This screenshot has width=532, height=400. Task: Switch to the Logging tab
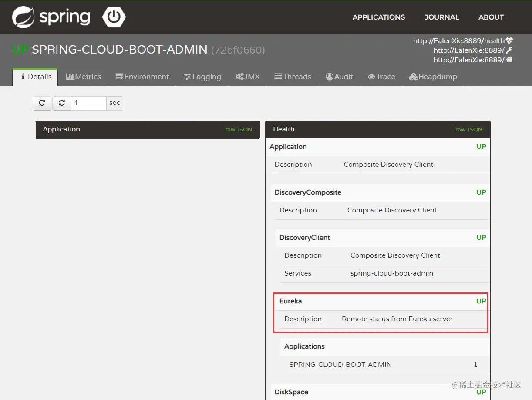tap(202, 77)
